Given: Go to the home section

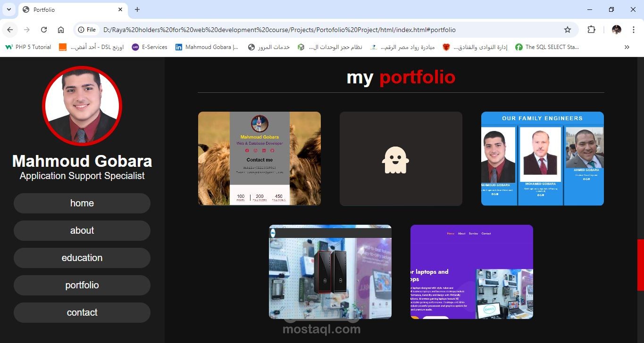Looking at the screenshot, I should point(82,203).
